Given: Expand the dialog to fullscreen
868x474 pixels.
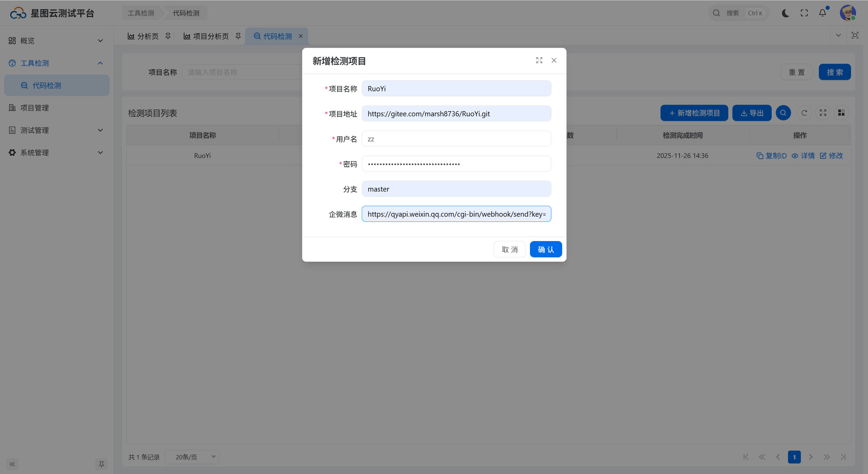Looking at the screenshot, I should [x=539, y=60].
